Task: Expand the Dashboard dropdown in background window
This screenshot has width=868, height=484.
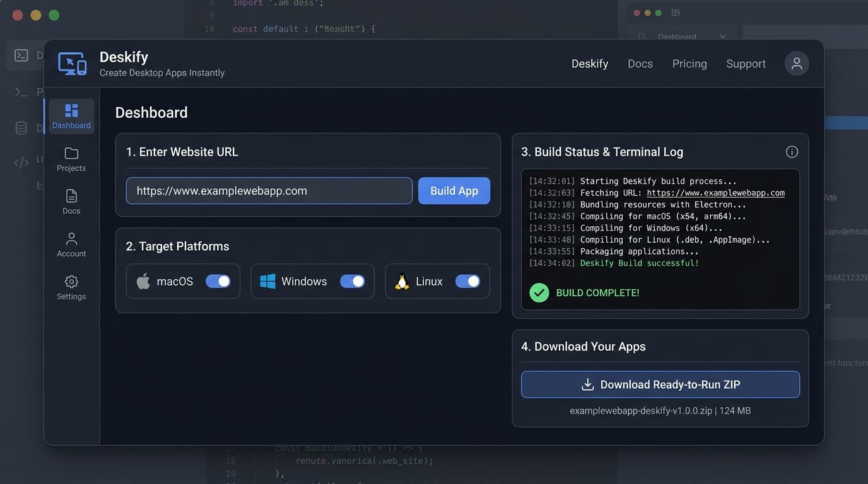Action: click(723, 37)
